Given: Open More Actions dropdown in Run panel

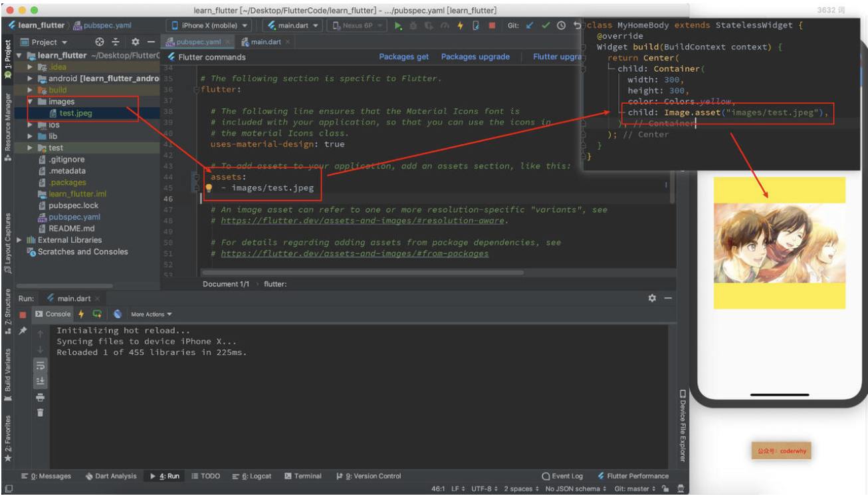Looking at the screenshot, I should coord(151,314).
